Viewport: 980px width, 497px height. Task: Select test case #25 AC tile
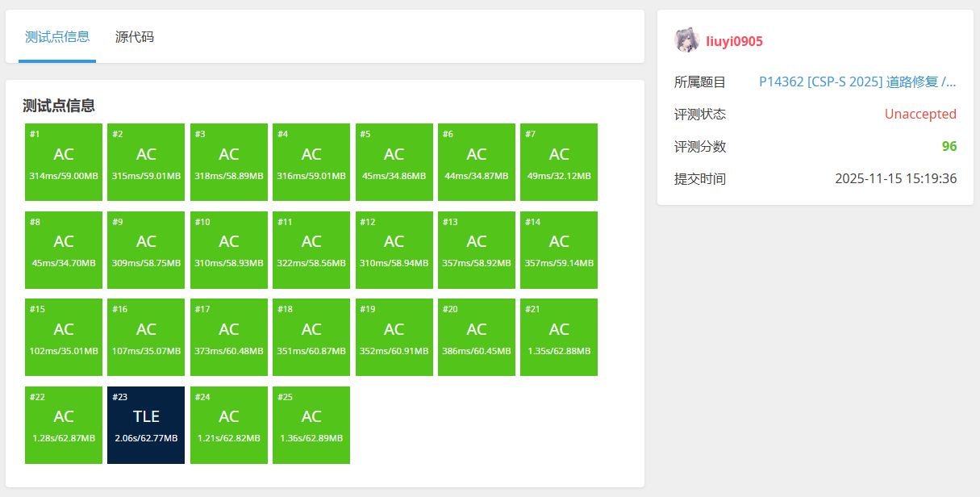coord(311,425)
